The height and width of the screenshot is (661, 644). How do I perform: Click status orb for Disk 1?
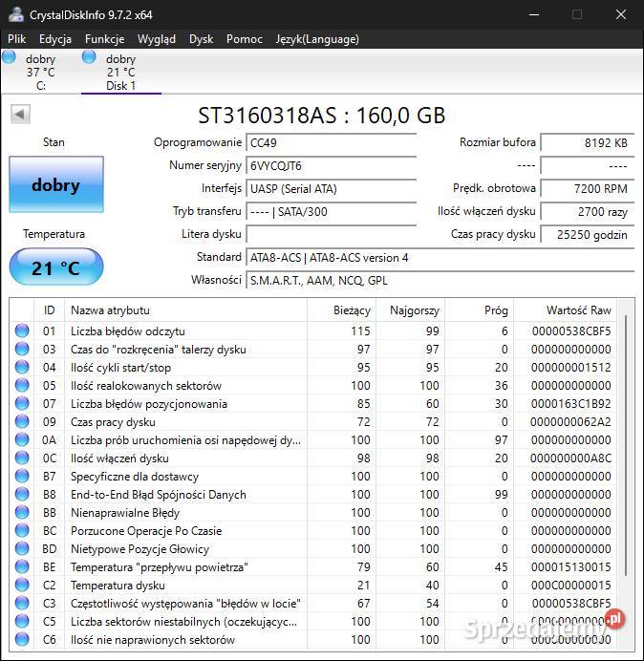pyautogui.click(x=89, y=57)
